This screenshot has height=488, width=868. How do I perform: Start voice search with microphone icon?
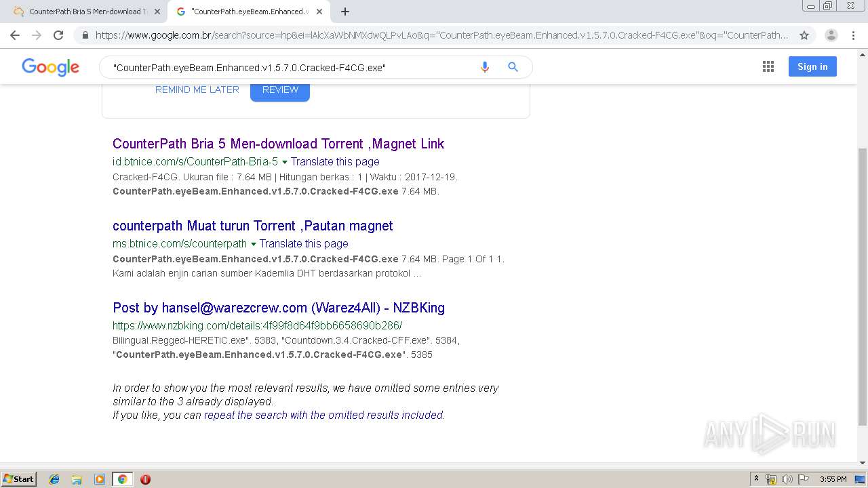[485, 67]
